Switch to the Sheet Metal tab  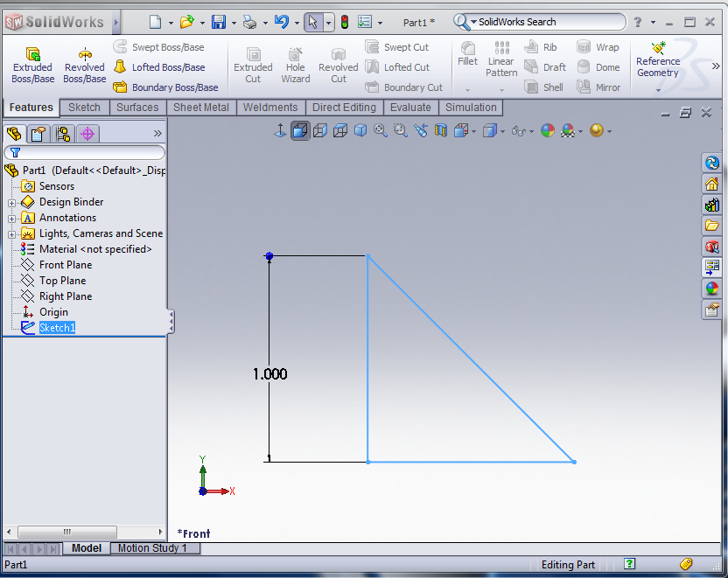point(203,107)
